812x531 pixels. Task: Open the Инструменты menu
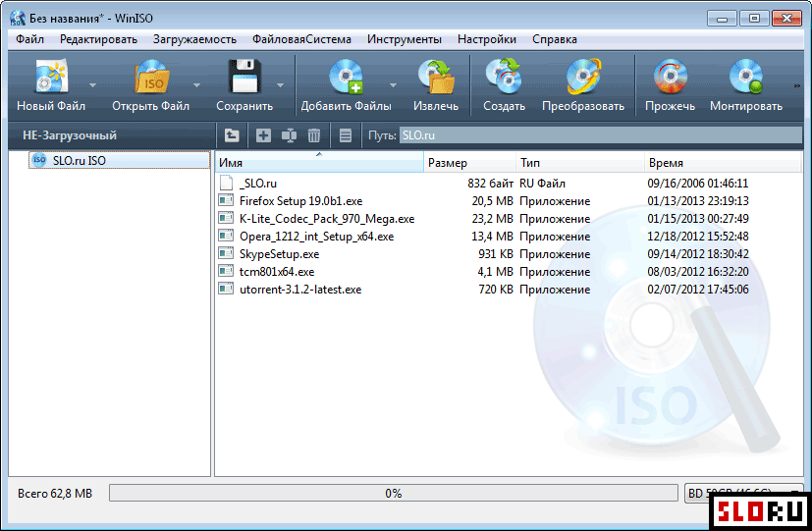coord(405,39)
